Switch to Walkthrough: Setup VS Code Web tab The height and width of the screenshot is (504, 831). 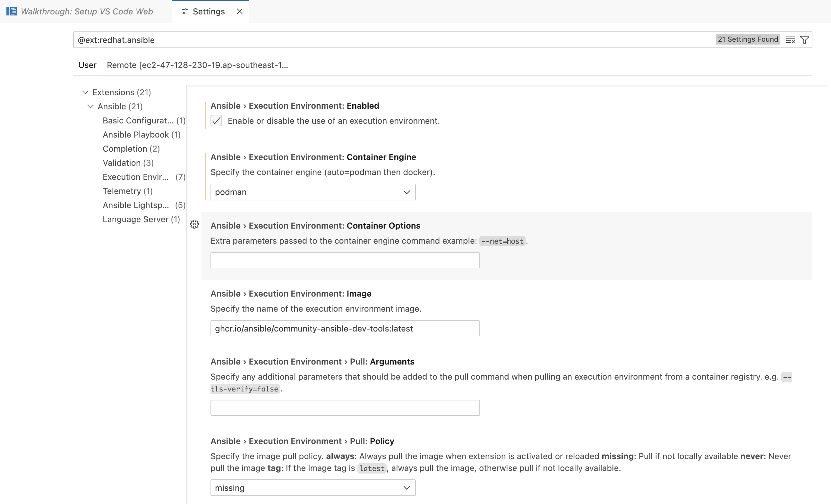pyautogui.click(x=86, y=12)
